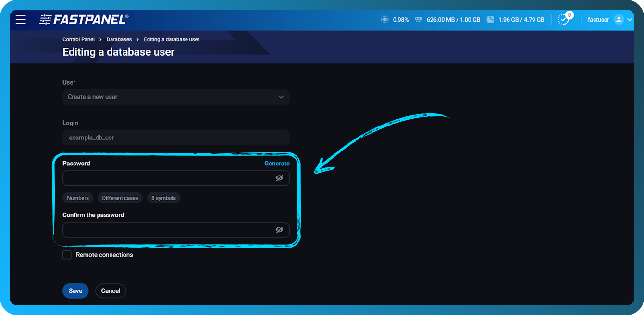This screenshot has height=315, width=644.
Task: Cancel editing the database user
Action: pyautogui.click(x=111, y=290)
